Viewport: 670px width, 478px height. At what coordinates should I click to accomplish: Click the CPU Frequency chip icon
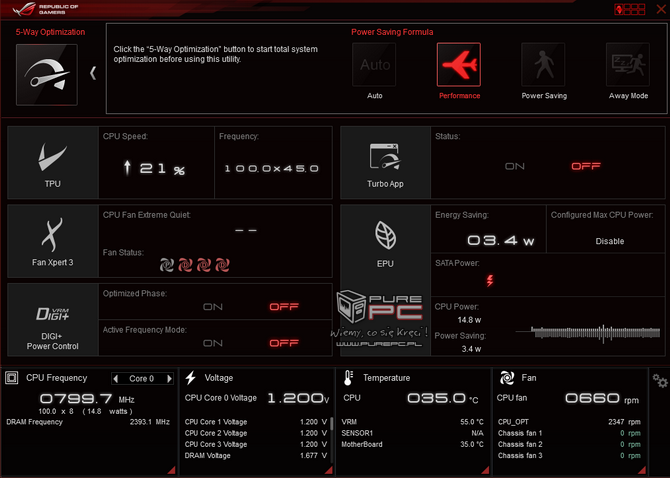(x=12, y=378)
